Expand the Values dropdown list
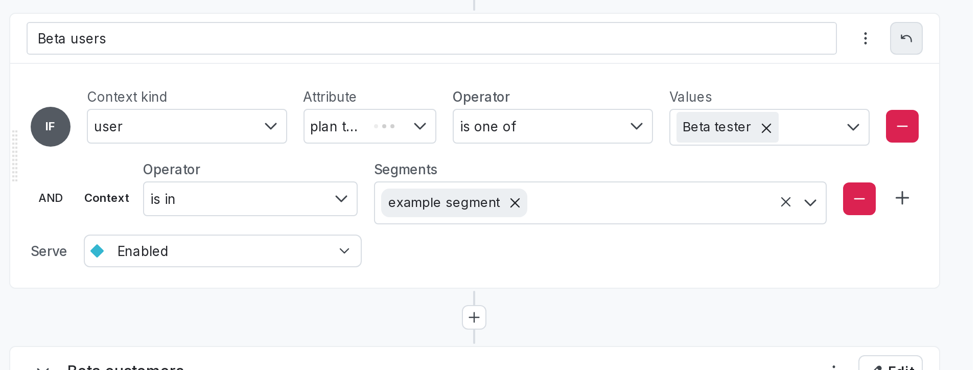This screenshot has width=980, height=370. pos(853,127)
